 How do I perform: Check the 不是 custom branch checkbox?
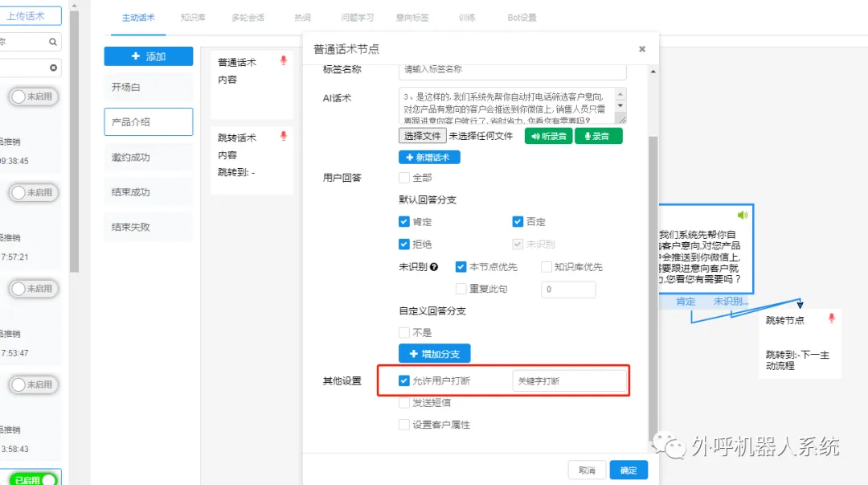[x=404, y=332]
